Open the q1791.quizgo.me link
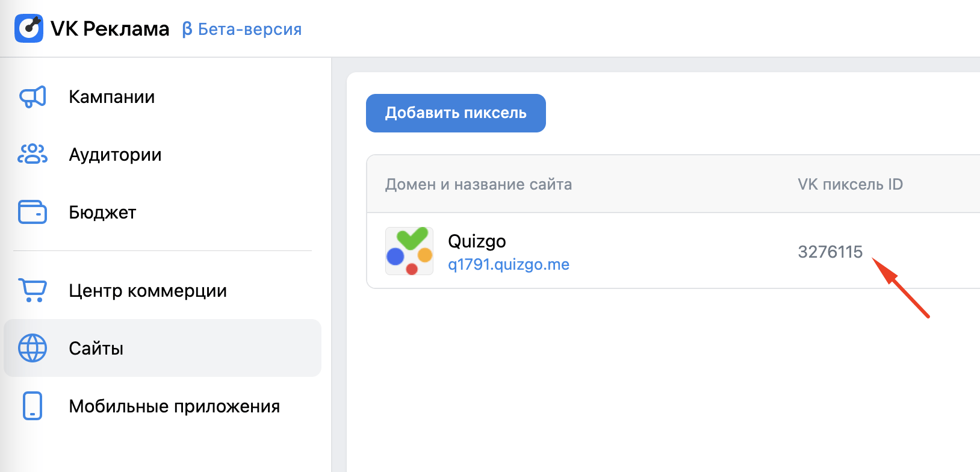 pyautogui.click(x=509, y=264)
